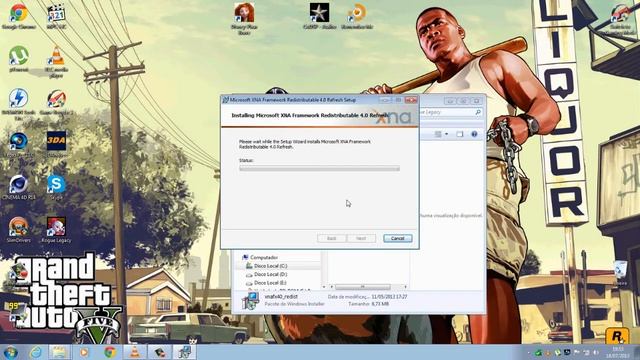Open the red-haired character desktop shortcut
This screenshot has width=640, height=360.
click(244, 18)
